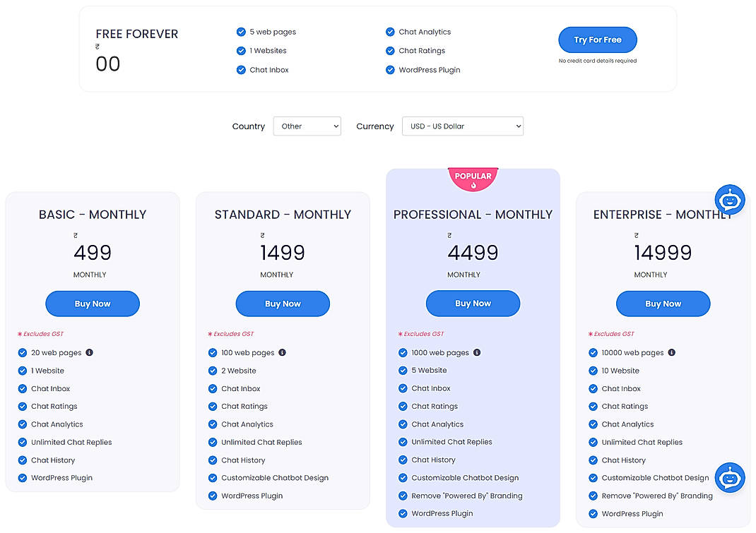Click checkmark beside Remove Powered By Branding in Enterprise
Screen dimensions: 756x533
[x=593, y=496]
